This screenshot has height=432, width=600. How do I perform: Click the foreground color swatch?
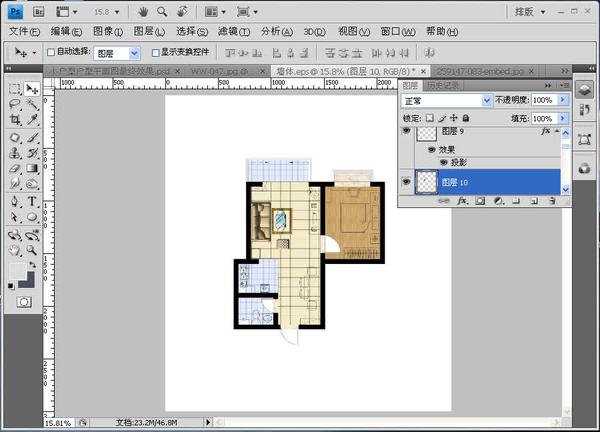[x=18, y=271]
